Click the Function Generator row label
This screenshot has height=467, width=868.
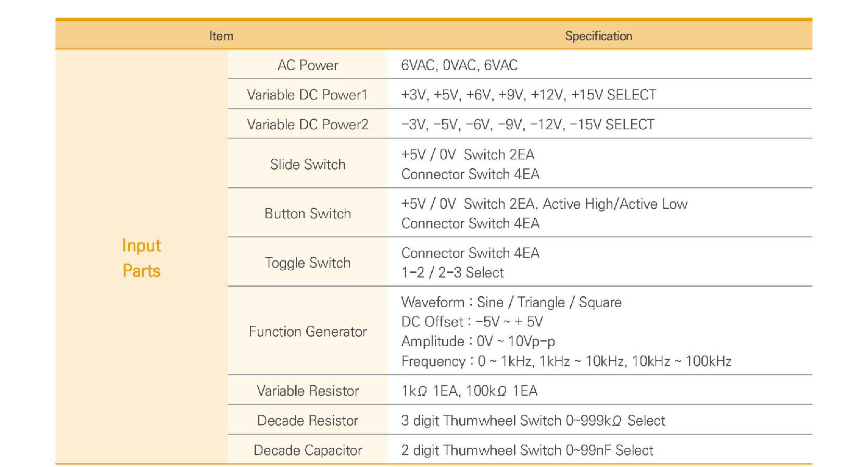[x=308, y=332]
